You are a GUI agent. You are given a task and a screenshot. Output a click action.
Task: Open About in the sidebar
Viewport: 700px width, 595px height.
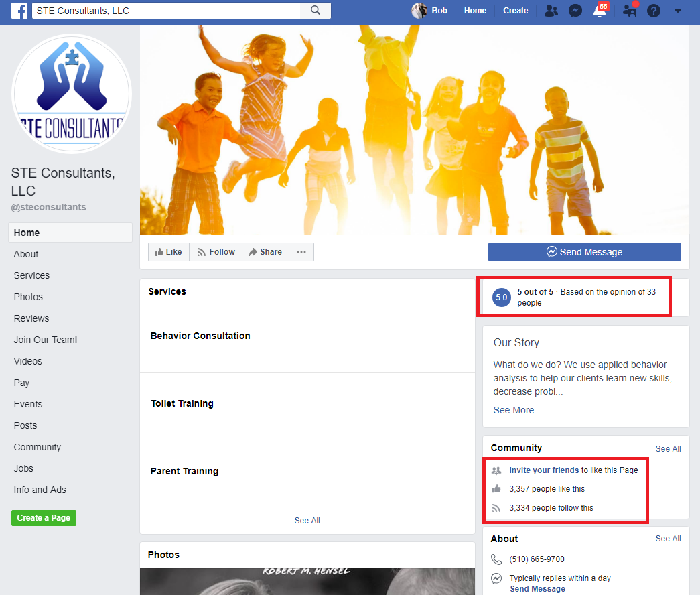(26, 254)
